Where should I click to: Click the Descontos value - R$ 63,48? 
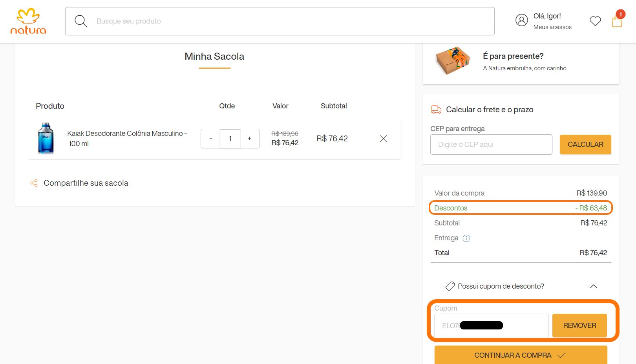(591, 208)
